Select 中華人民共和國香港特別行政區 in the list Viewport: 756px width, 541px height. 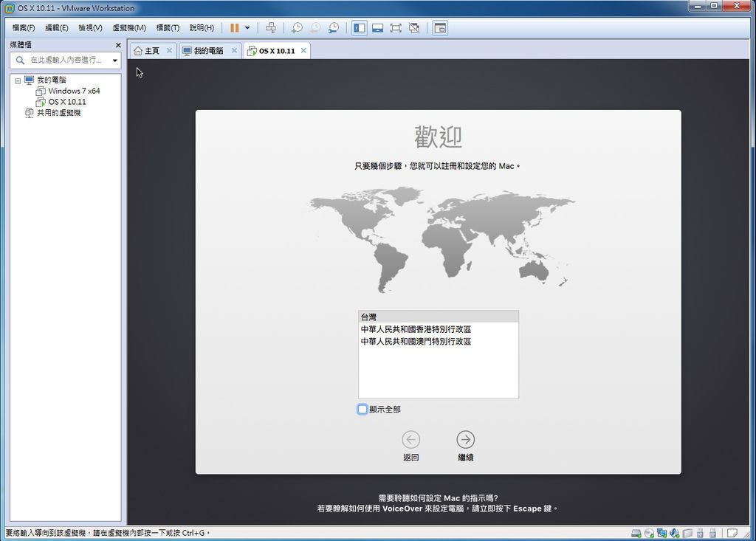[x=439, y=329]
